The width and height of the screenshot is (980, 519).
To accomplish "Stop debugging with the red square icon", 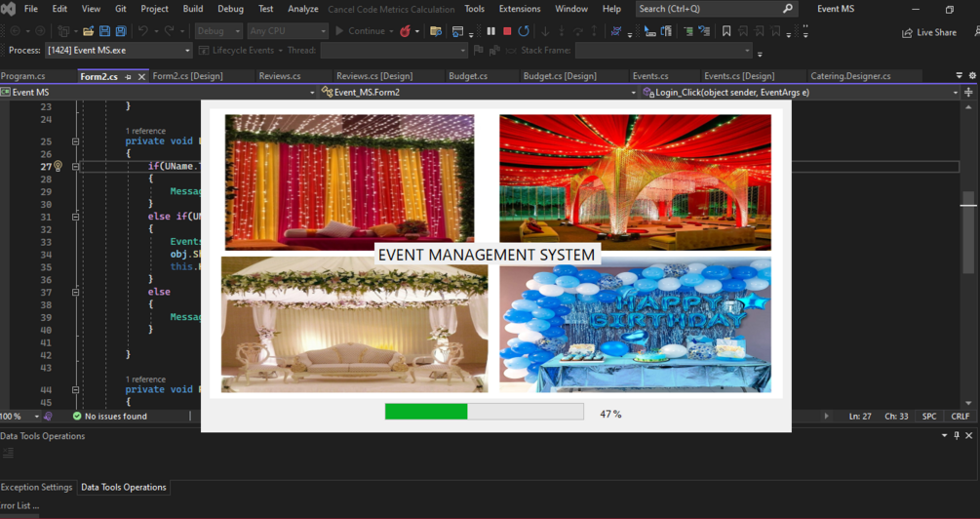I will pyautogui.click(x=507, y=31).
